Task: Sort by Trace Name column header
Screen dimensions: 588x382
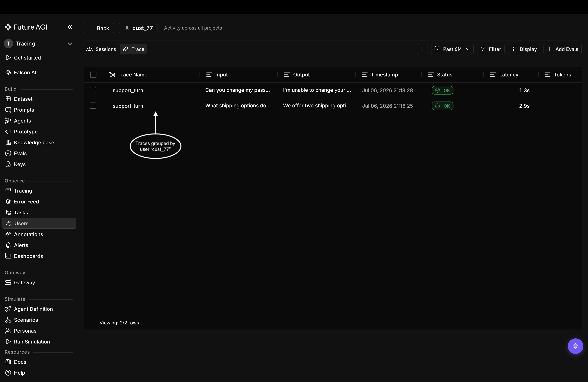Action: click(x=133, y=75)
